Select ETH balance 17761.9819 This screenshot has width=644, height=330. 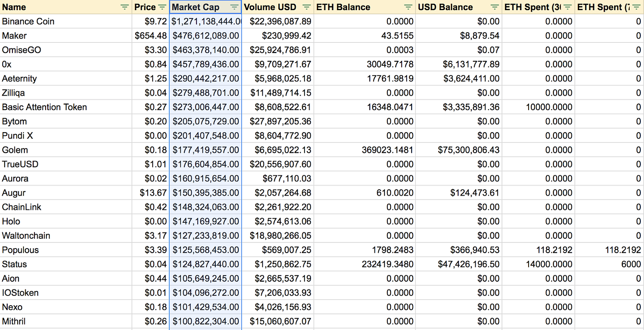[365, 78]
